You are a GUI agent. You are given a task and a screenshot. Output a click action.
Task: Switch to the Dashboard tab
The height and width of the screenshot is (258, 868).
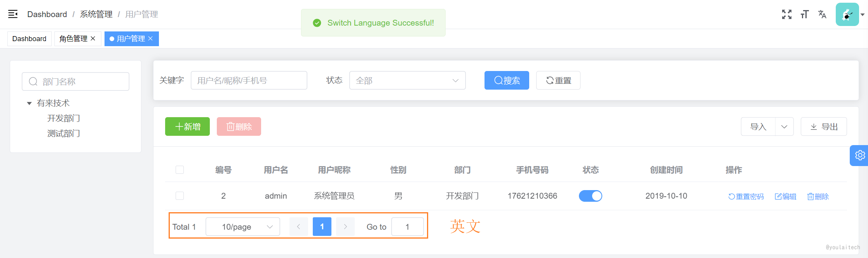tap(30, 39)
